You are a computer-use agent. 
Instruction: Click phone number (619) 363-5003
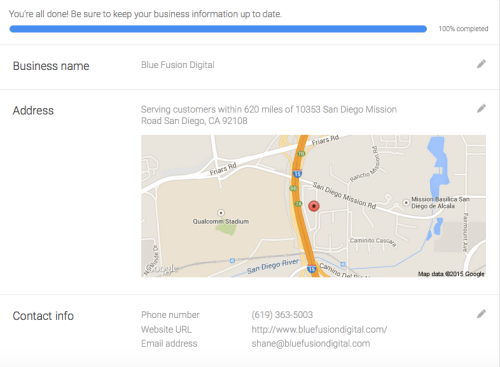pyautogui.click(x=282, y=315)
